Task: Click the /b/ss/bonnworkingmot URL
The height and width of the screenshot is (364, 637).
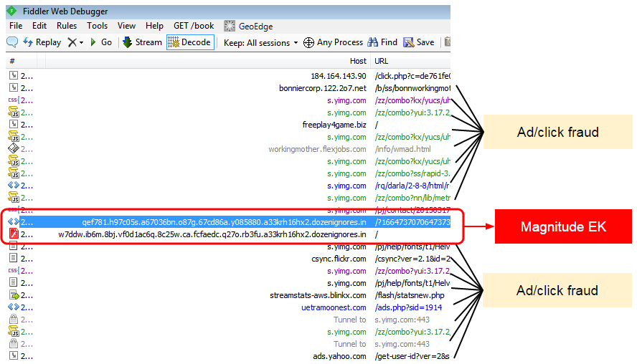Action: pos(412,88)
